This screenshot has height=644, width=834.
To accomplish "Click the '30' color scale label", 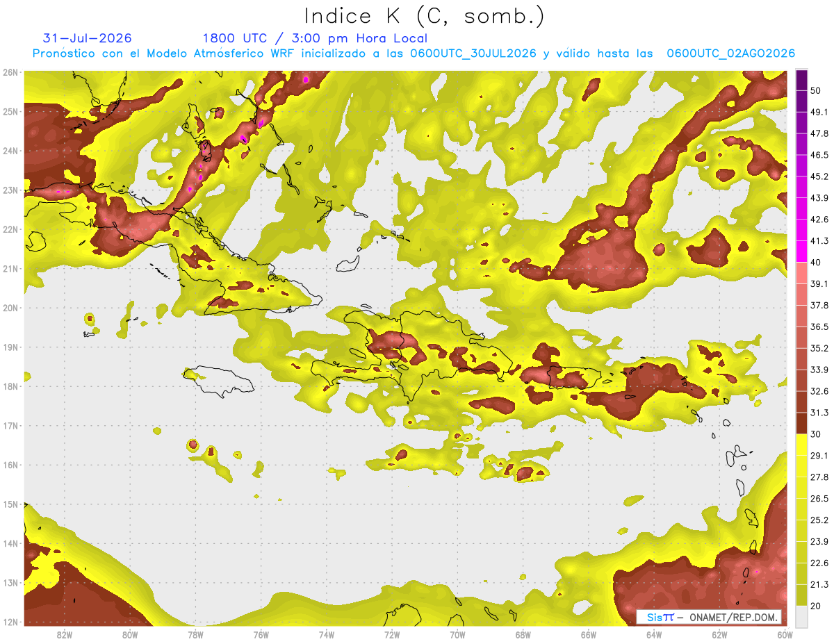I will tap(817, 434).
